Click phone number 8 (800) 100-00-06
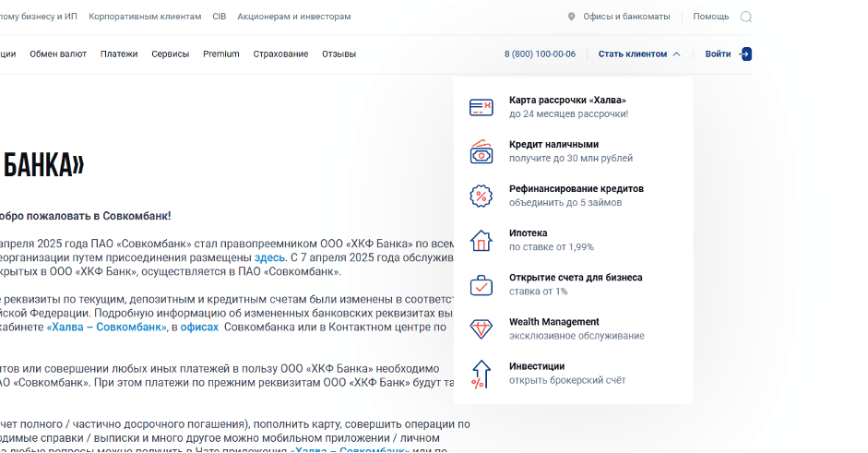 click(x=540, y=54)
